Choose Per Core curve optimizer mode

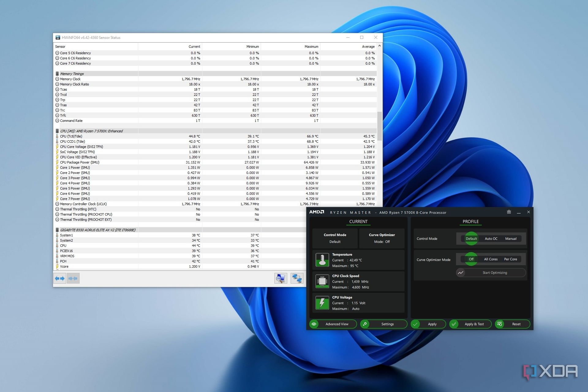(x=511, y=259)
